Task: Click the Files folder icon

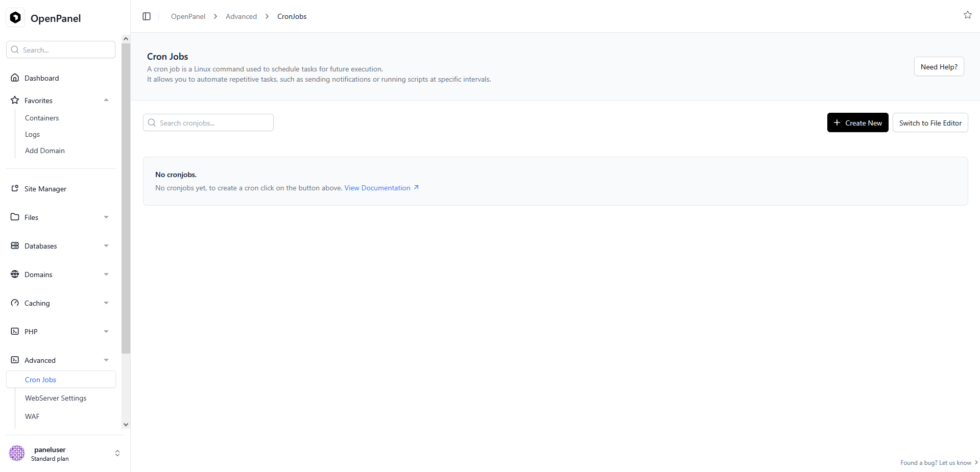Action: pos(15,217)
